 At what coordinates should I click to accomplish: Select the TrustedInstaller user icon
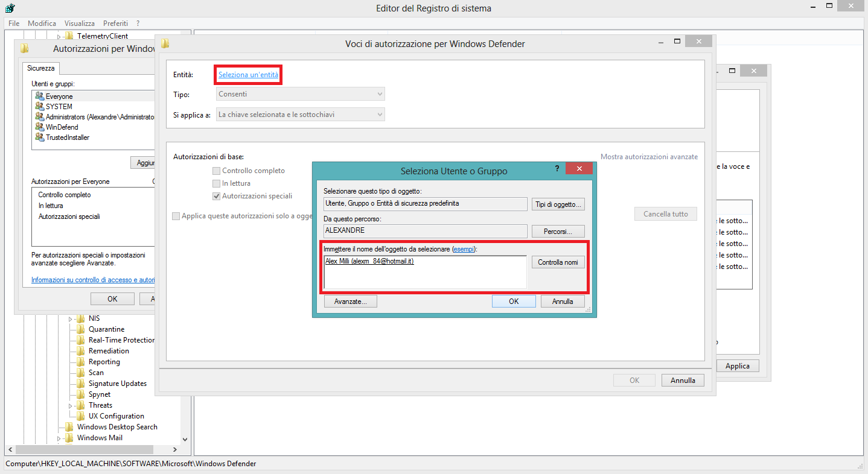coord(40,137)
